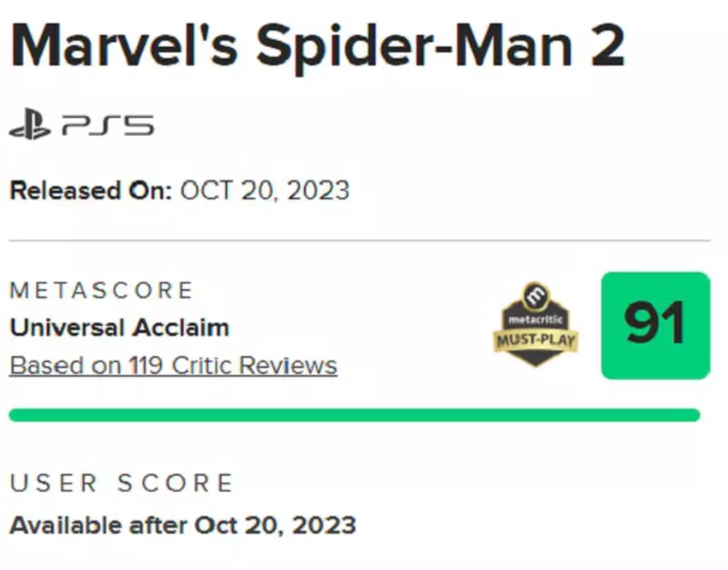Click the green 91 Metascore box

[655, 325]
